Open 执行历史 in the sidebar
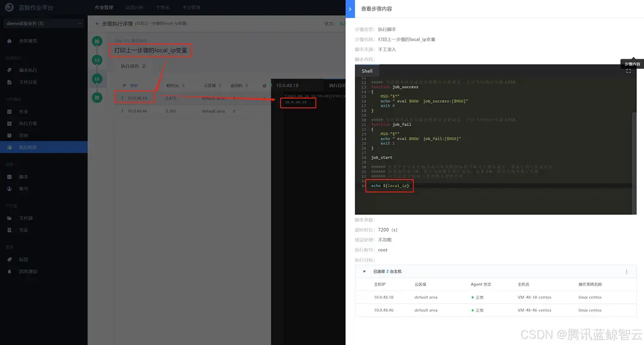The image size is (644, 345). point(44,147)
